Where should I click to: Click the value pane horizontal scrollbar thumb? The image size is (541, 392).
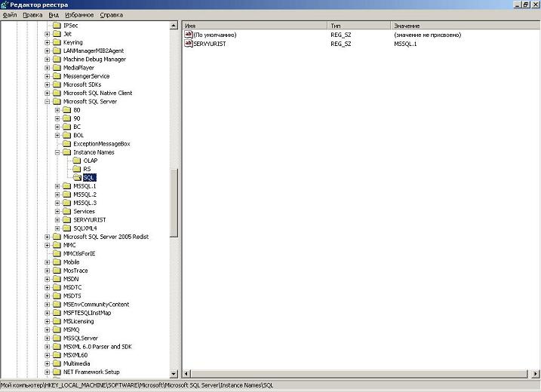click(x=359, y=373)
